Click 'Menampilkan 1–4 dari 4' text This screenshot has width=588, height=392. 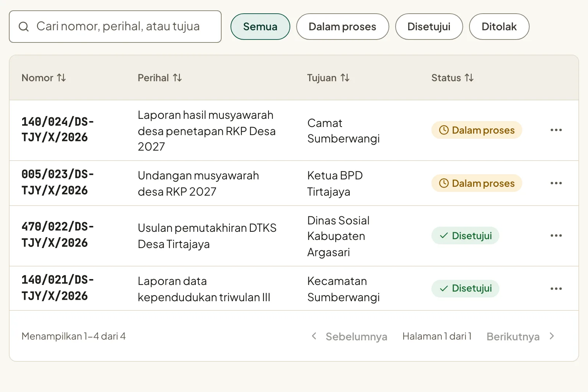click(x=73, y=336)
